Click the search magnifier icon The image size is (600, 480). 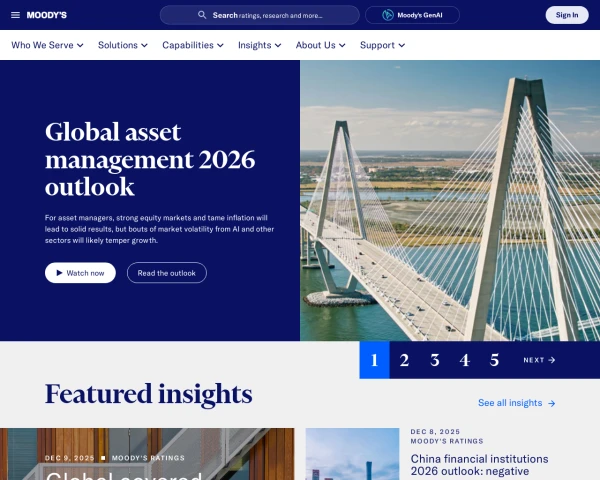pos(202,15)
